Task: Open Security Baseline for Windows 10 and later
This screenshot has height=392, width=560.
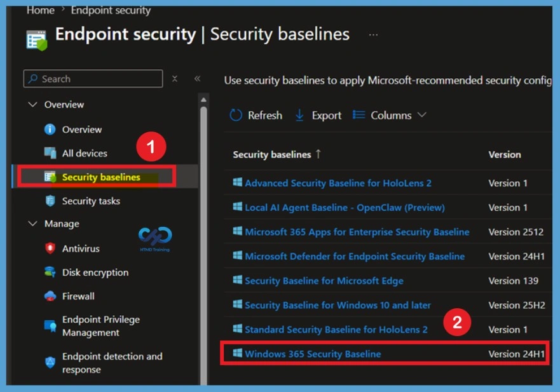Action: coord(338,305)
